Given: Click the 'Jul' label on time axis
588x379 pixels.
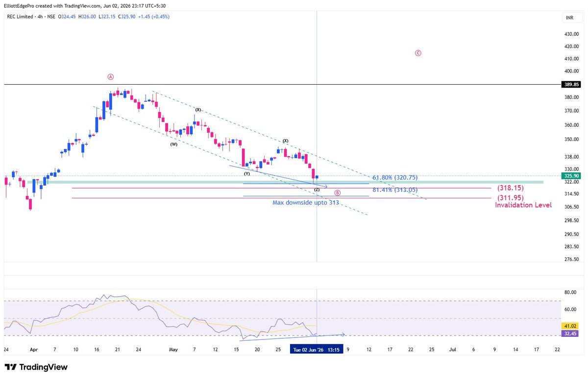Looking at the screenshot, I should [452, 350].
